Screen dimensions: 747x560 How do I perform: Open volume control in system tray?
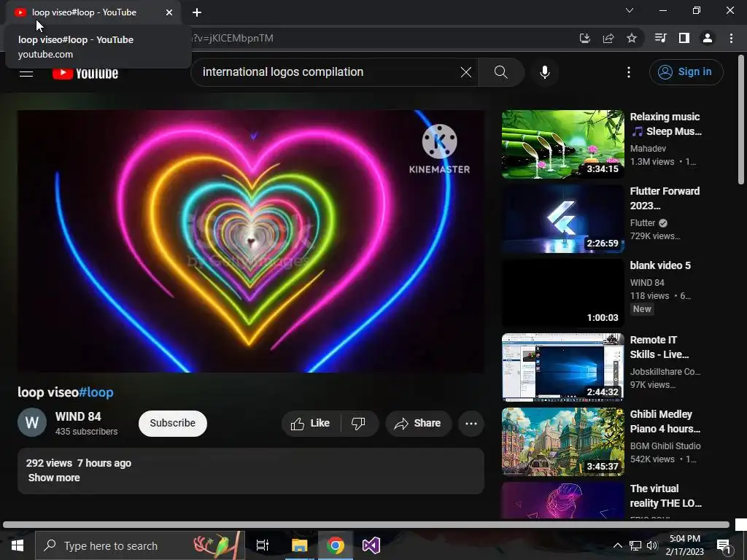652,545
